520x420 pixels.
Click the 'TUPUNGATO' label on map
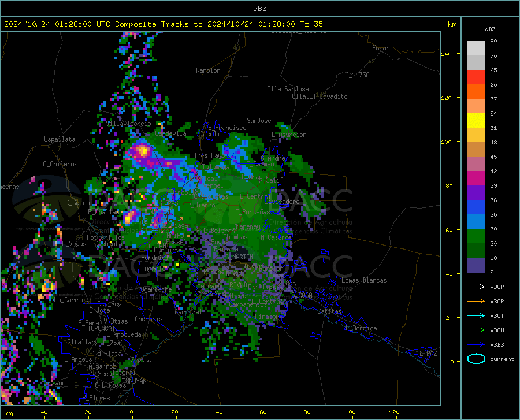103,329
